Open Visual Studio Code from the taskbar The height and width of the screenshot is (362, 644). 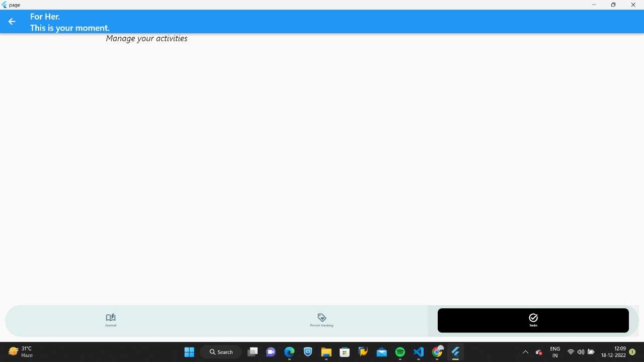[x=418, y=352]
